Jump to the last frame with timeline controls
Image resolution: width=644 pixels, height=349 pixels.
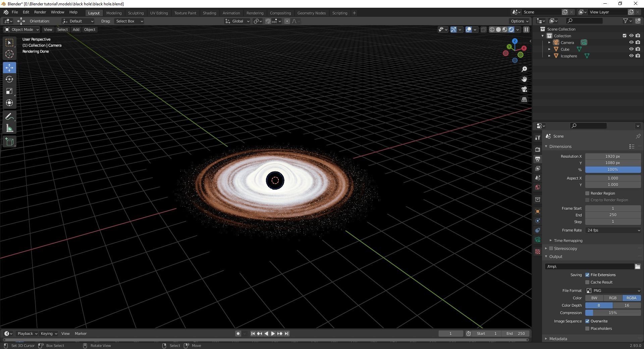pos(286,333)
